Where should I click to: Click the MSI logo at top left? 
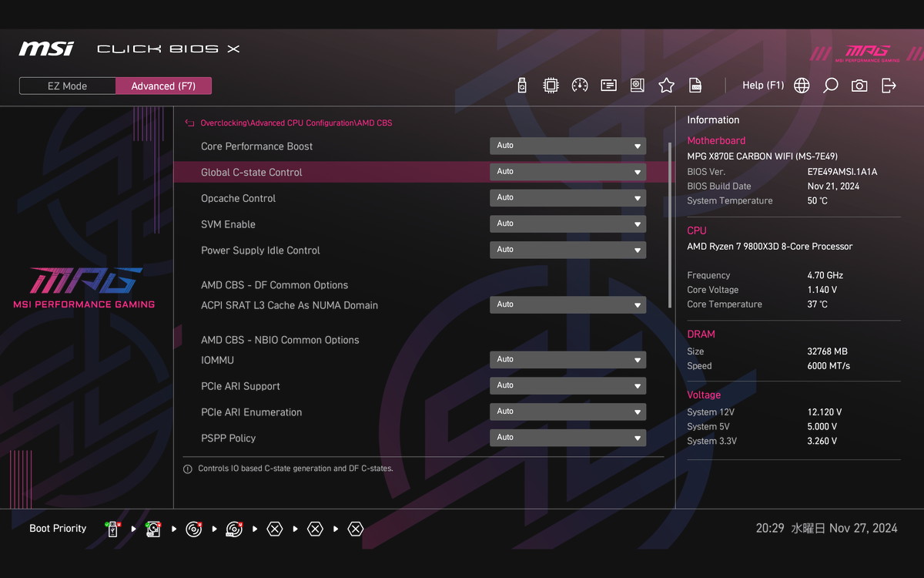coord(46,49)
